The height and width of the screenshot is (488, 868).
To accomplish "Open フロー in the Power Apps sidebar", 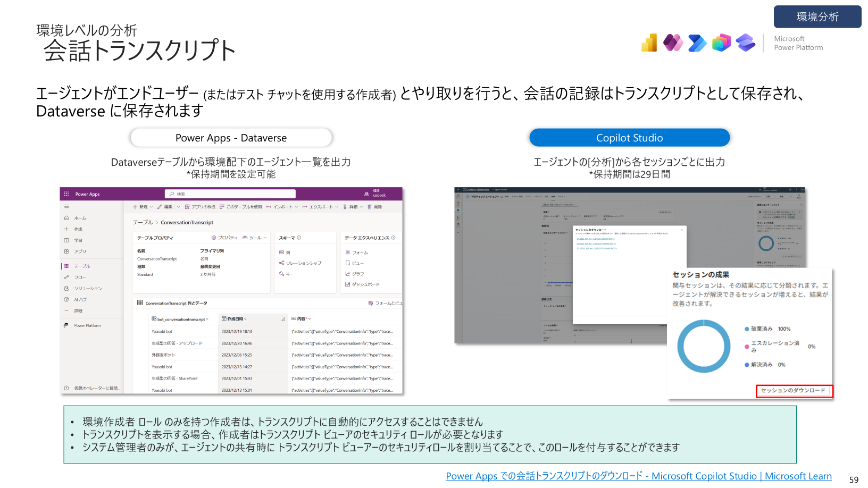I will click(75, 277).
